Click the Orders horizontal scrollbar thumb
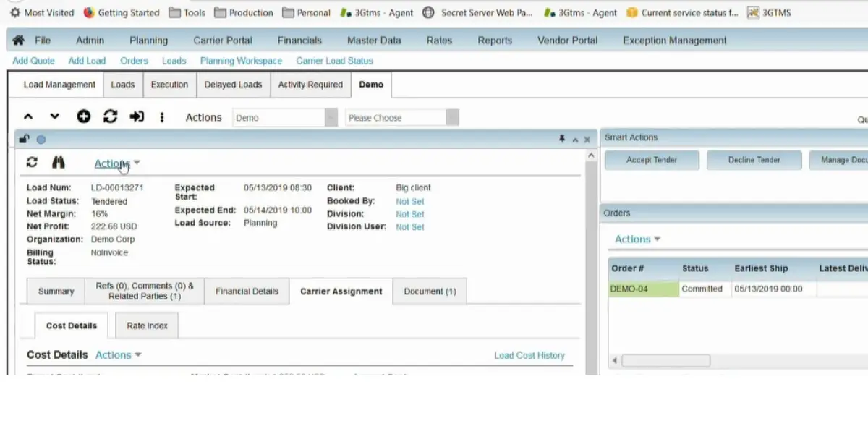 tap(666, 360)
